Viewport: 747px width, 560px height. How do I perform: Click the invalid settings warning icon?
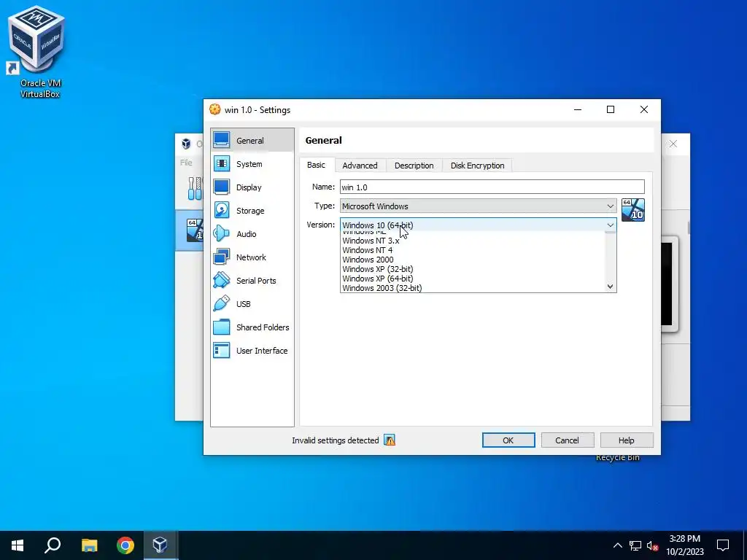(x=390, y=440)
